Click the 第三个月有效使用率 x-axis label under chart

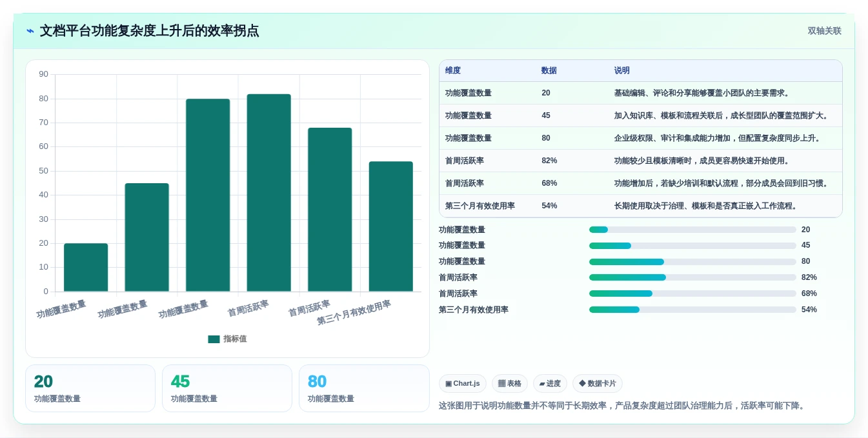(x=354, y=313)
